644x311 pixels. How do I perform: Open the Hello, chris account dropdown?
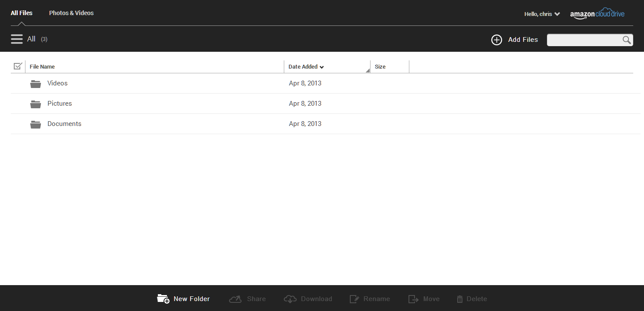(x=542, y=14)
